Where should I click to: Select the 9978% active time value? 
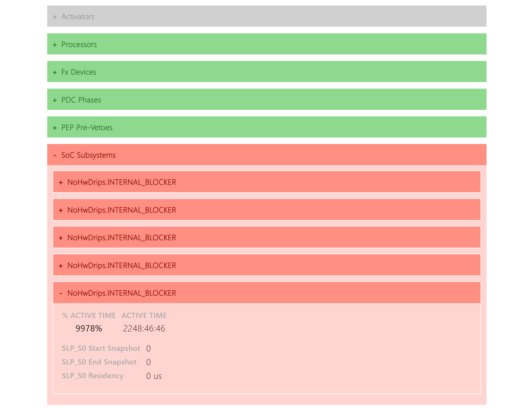pyautogui.click(x=89, y=328)
